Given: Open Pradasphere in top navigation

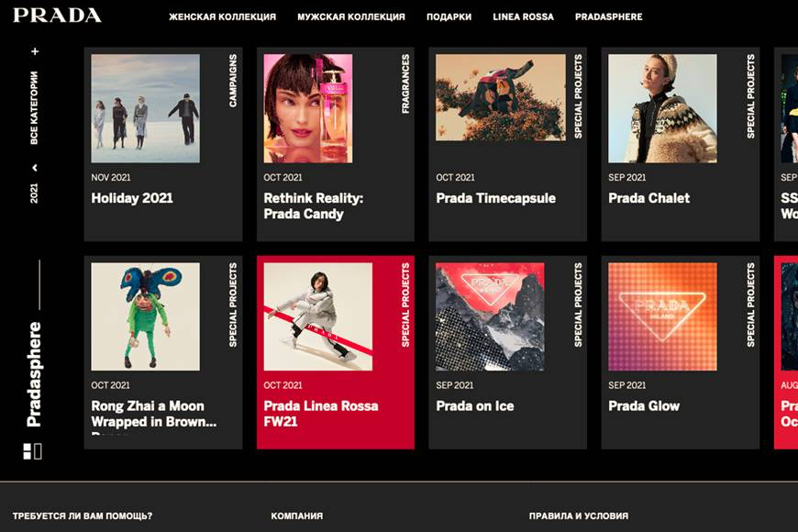Looking at the screenshot, I should coord(609,17).
